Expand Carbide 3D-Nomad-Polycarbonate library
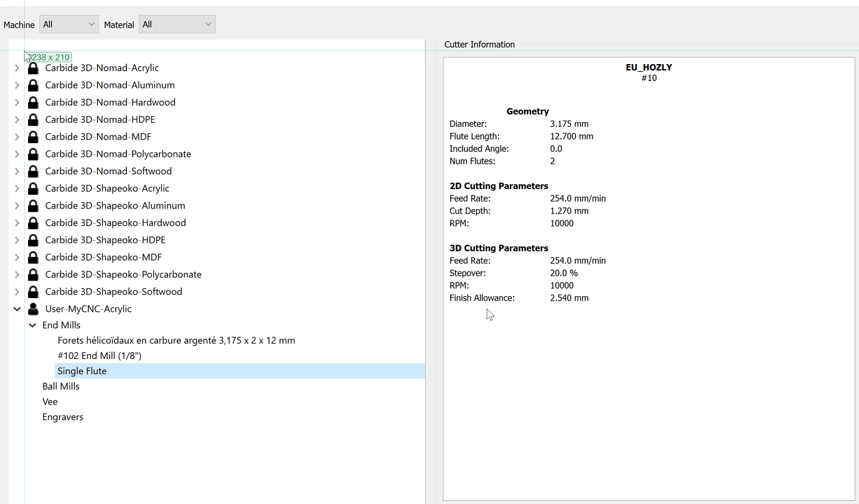Screen dimensions: 859x504 coord(17,154)
